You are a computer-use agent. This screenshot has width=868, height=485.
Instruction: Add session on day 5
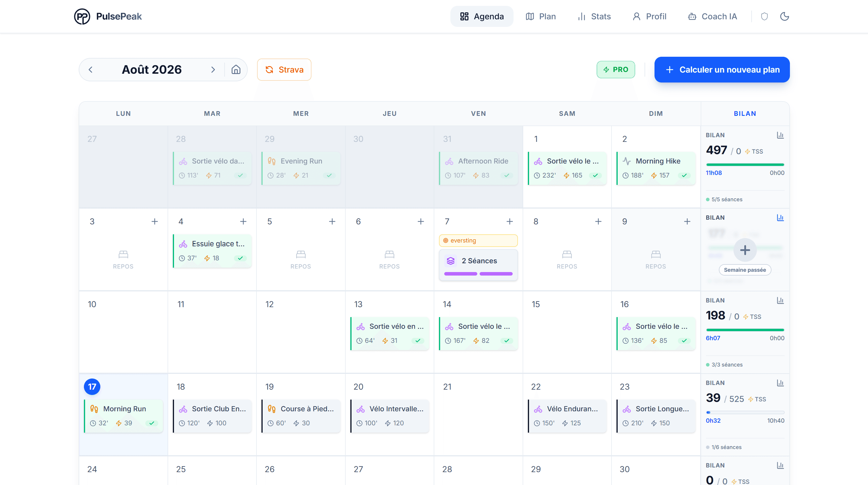[332, 221]
